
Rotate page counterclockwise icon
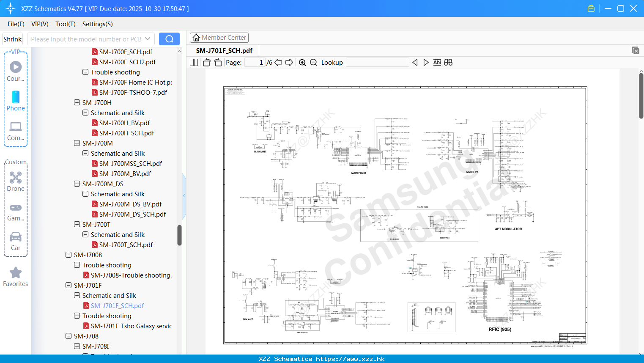206,62
